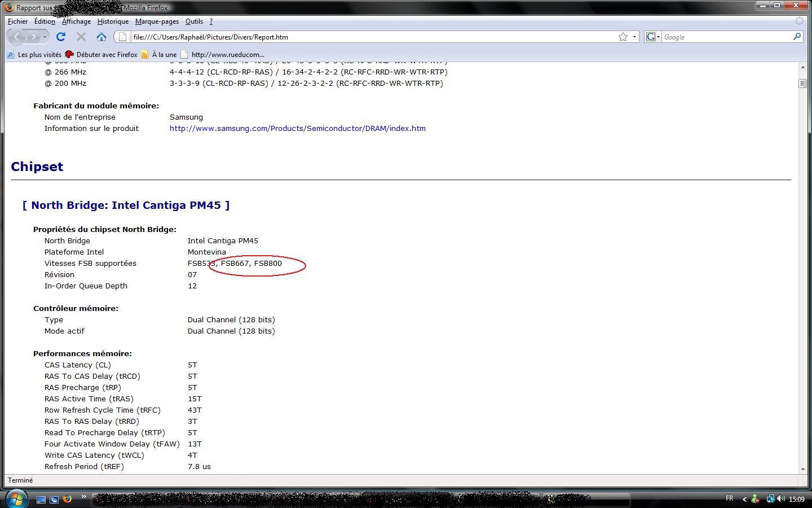Click the Row Refresh Cycle Time (tRFC) label
812x508 pixels.
[x=103, y=410]
